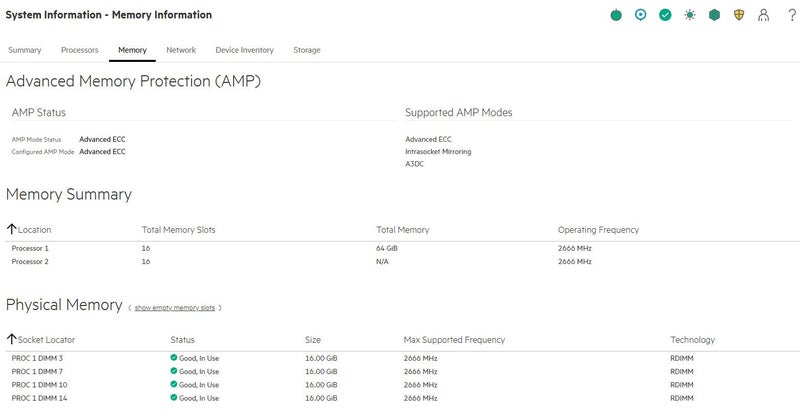Open help with the question mark icon

[792, 15]
